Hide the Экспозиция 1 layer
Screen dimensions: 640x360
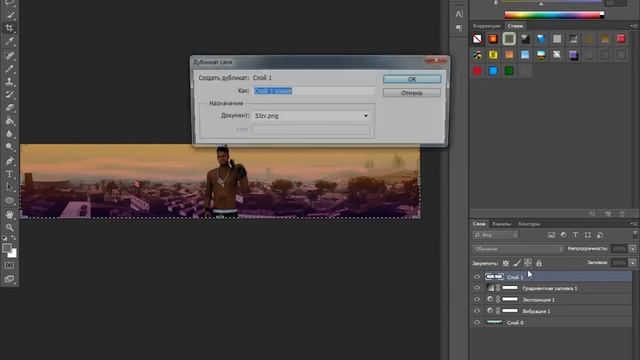[477, 300]
